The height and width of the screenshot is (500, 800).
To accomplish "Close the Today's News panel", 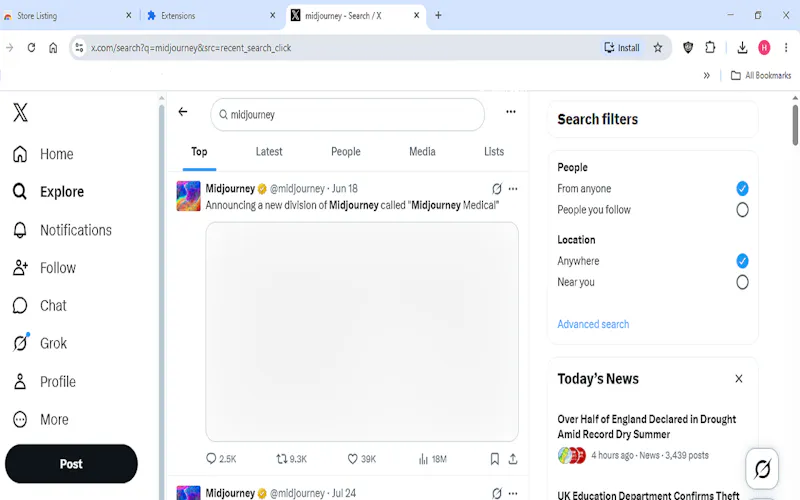I will 739,379.
